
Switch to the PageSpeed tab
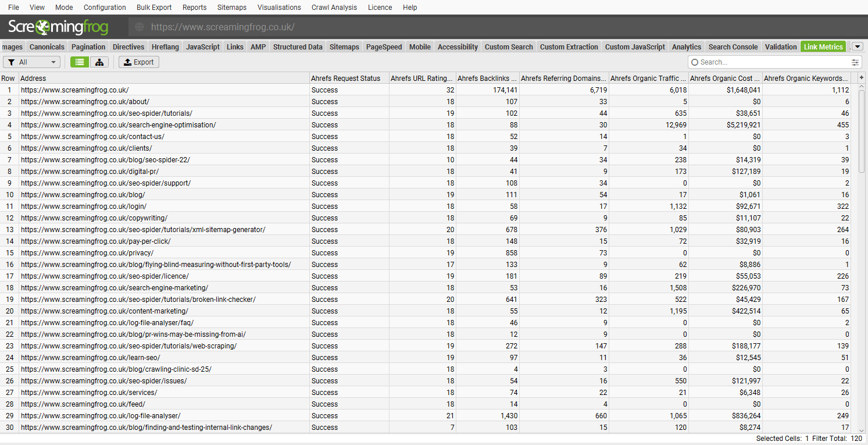click(x=384, y=47)
